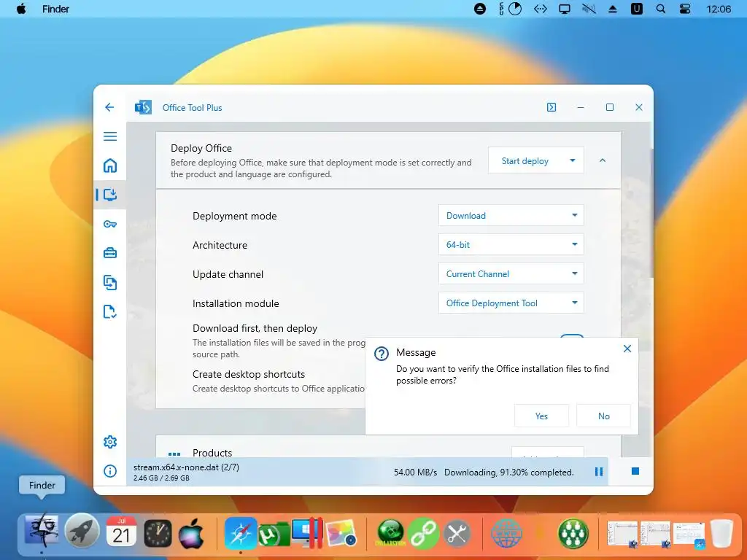
Task: Click the 'Create desktop shortcuts' label
Action: [x=249, y=374]
